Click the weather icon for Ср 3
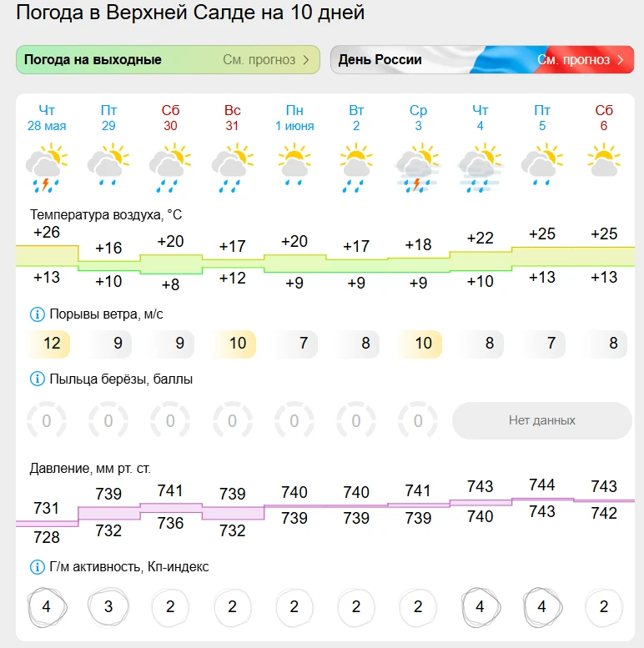This screenshot has width=644, height=648. point(418,168)
